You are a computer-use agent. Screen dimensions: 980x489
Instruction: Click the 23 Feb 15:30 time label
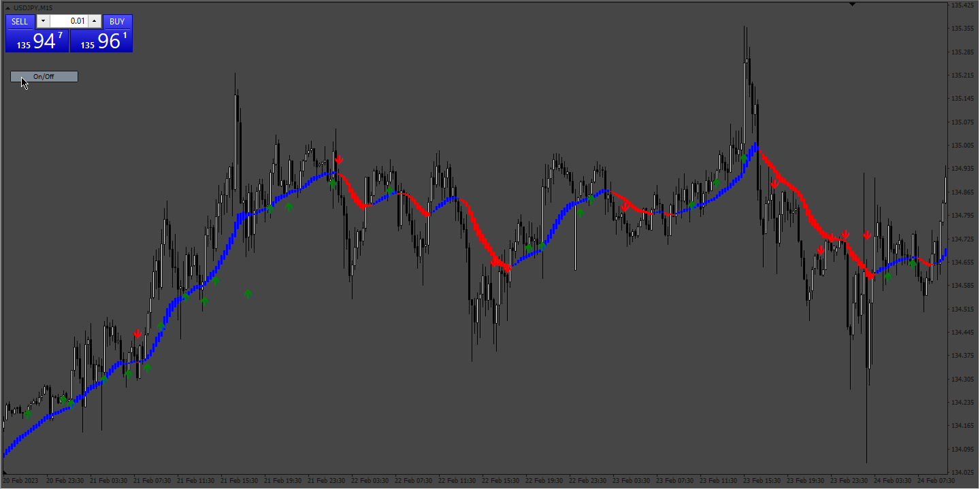click(x=761, y=480)
